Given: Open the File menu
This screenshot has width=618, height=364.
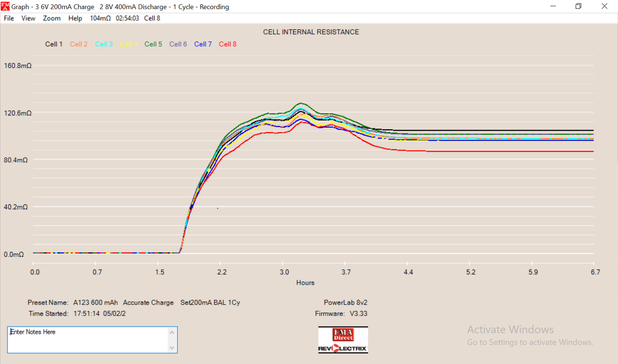Looking at the screenshot, I should (x=9, y=18).
